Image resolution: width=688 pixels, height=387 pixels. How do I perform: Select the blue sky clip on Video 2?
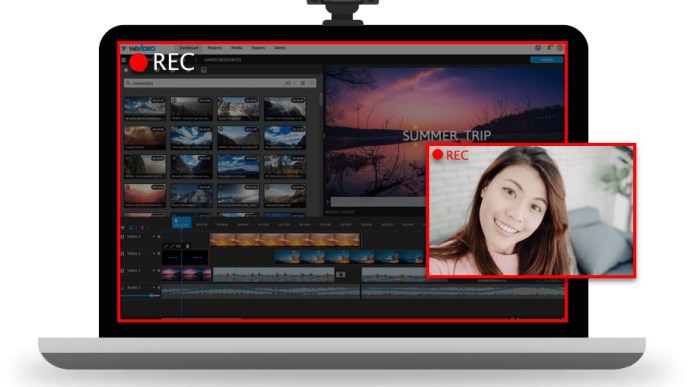[350, 257]
